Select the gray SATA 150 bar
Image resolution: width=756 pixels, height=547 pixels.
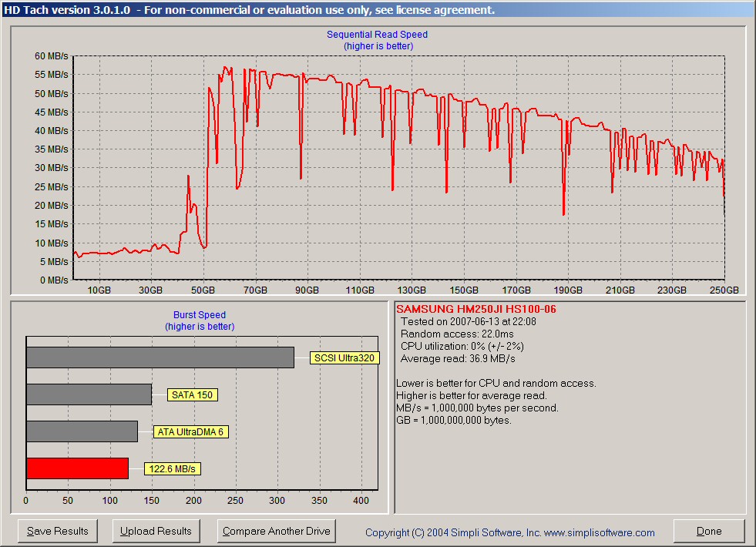click(89, 394)
